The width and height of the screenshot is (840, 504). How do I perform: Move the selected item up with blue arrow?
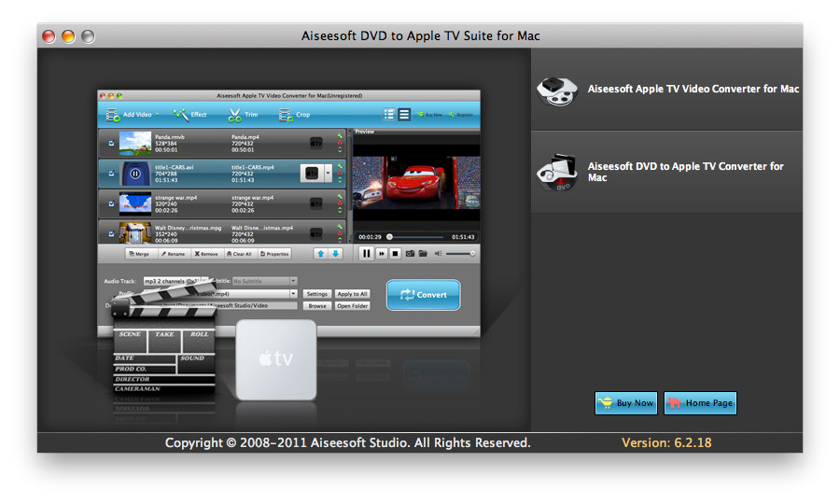click(320, 253)
